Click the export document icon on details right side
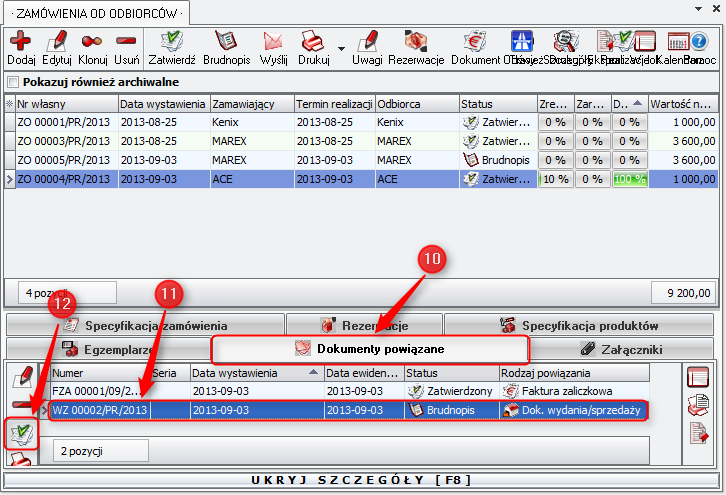This screenshot has width=726, height=495. (x=699, y=433)
